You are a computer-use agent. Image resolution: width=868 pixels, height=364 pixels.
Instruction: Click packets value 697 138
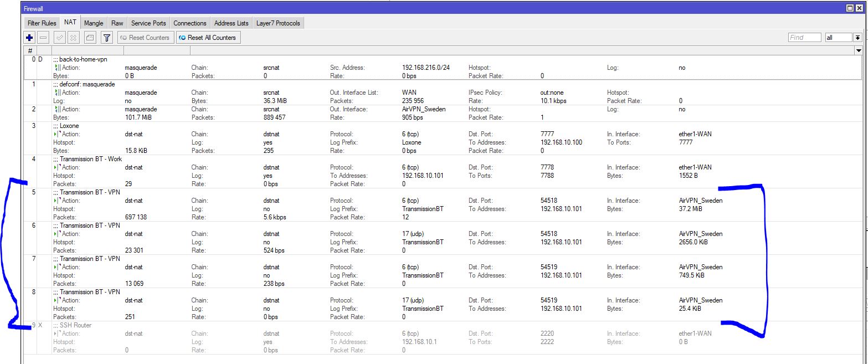(x=136, y=217)
